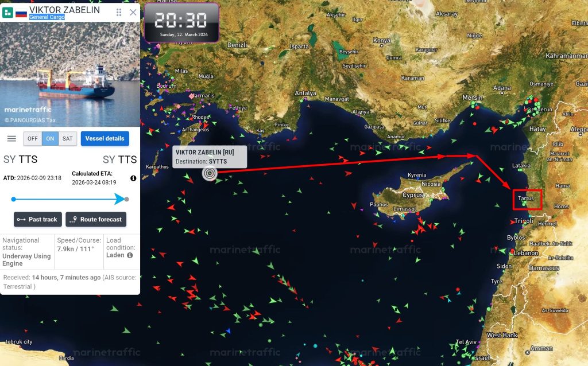Click the voyage progress arrow indicator

click(119, 199)
